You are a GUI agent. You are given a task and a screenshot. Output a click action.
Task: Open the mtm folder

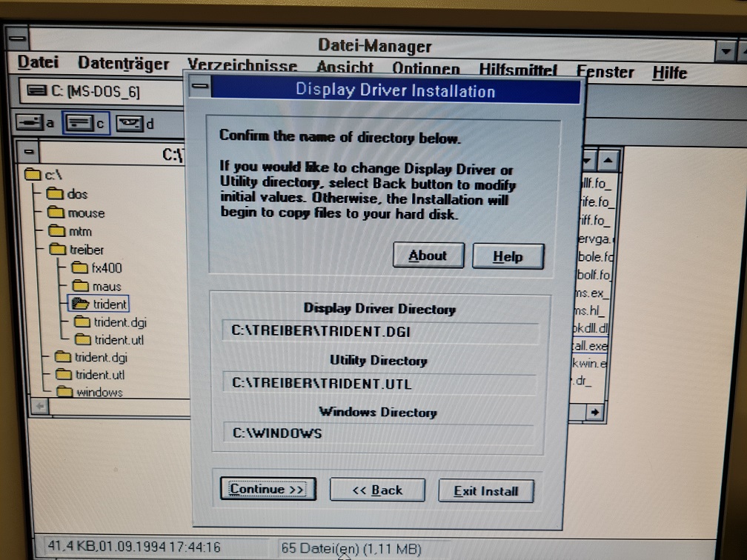[70, 231]
